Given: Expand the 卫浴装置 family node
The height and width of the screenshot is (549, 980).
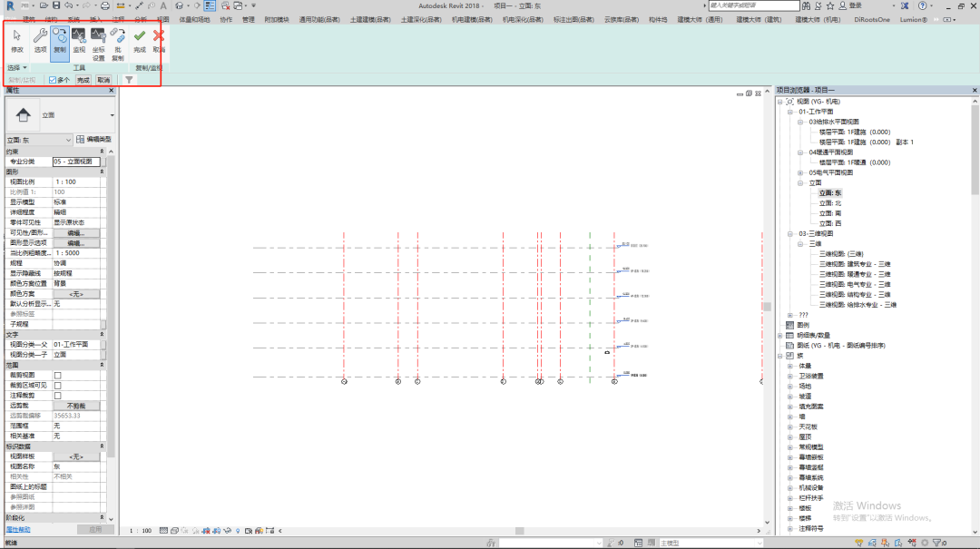Looking at the screenshot, I should coord(790,377).
